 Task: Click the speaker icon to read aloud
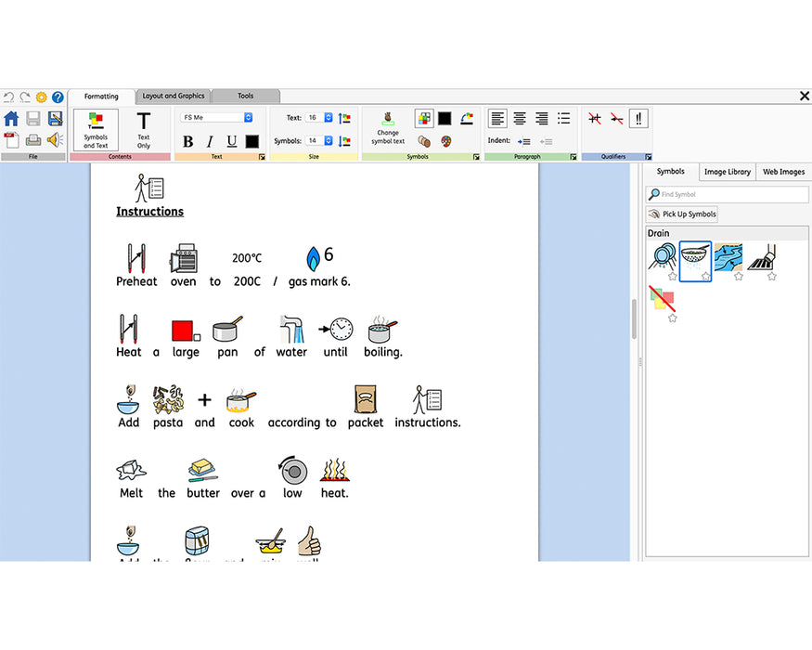(x=55, y=140)
